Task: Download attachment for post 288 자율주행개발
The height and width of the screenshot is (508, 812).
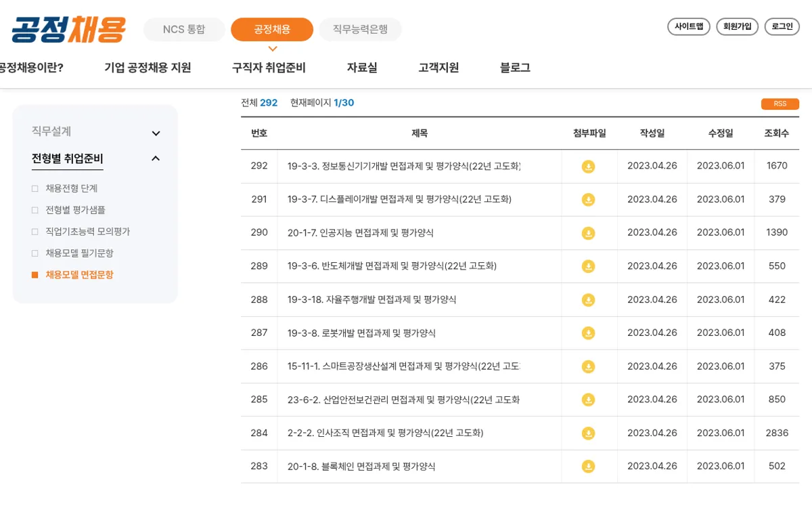Action: tap(589, 300)
